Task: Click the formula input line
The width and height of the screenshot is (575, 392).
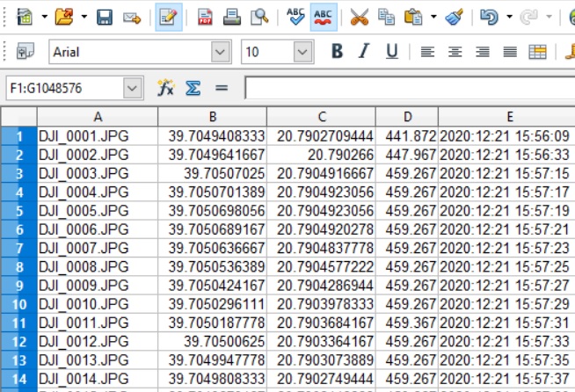Action: point(410,88)
